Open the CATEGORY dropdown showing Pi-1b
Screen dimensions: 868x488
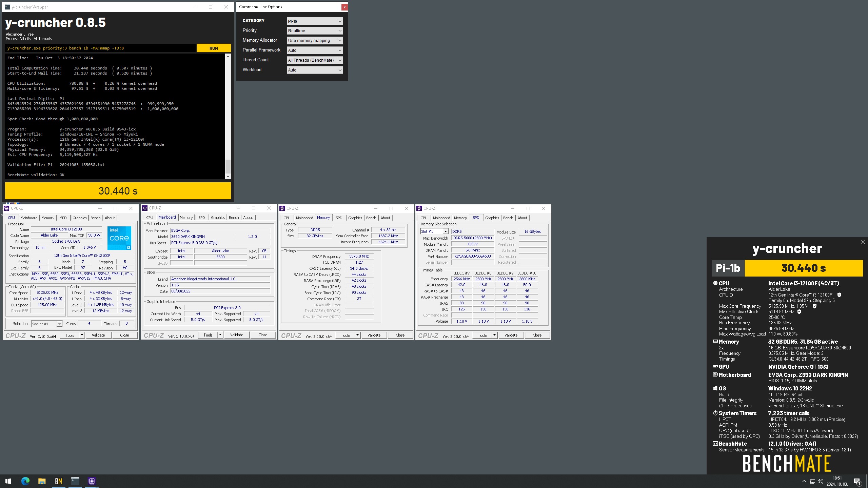(x=315, y=21)
